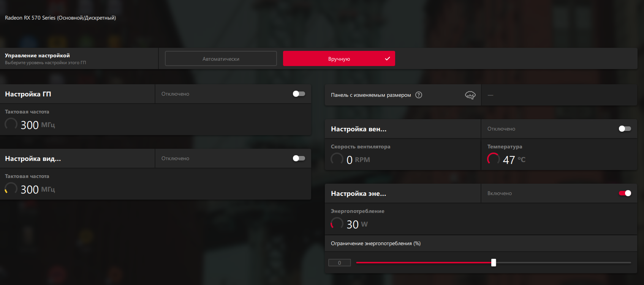
Task: Disable the power tuning toggle
Action: (x=625, y=193)
